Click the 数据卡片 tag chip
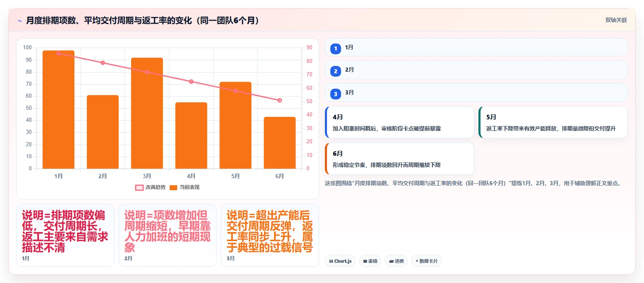Image resolution: width=644 pixels, height=283 pixels. [426, 261]
